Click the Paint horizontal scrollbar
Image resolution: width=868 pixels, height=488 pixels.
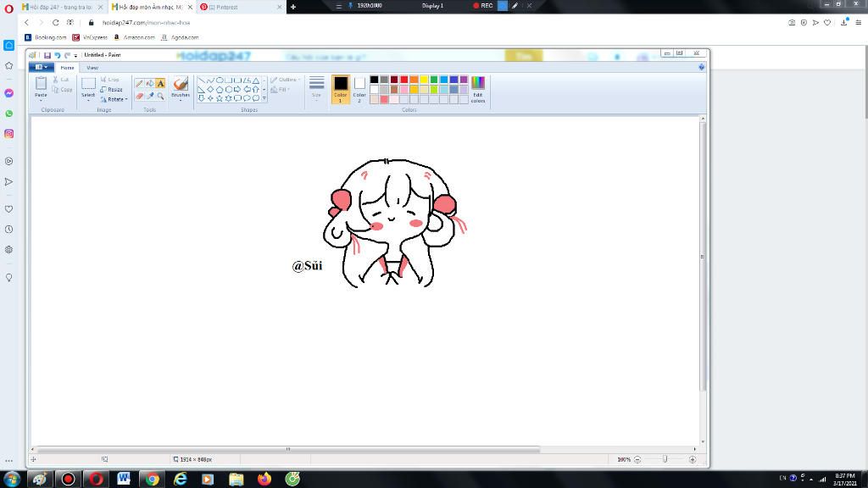288,450
